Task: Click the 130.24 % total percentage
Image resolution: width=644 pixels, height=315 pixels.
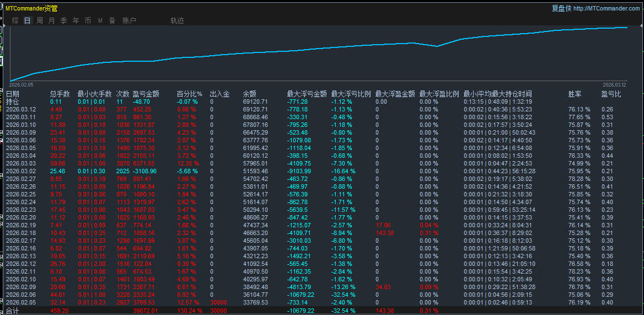Action: [189, 311]
